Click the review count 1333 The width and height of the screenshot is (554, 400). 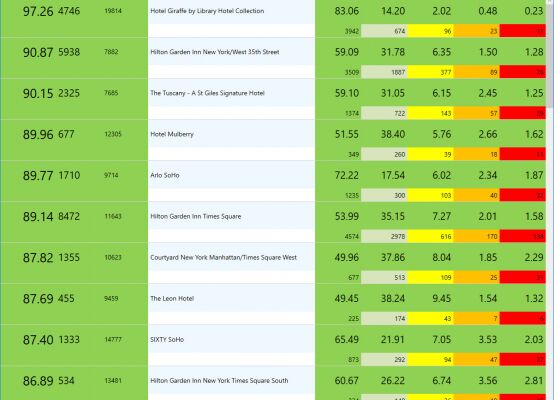(69, 340)
